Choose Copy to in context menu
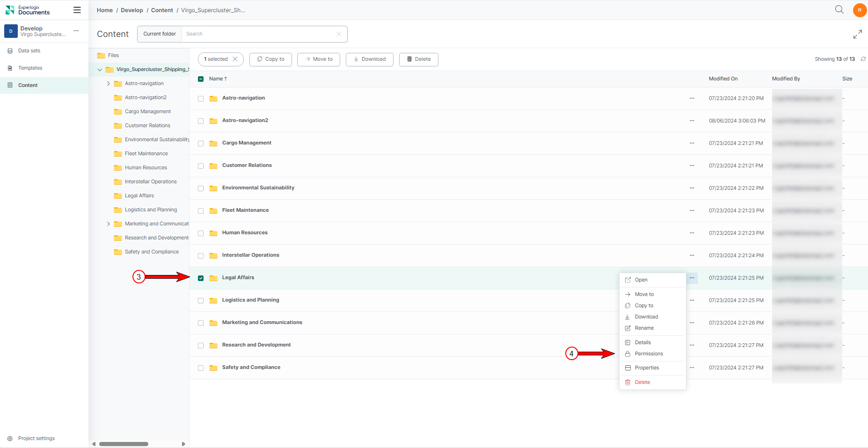The image size is (868, 448). [x=653, y=305]
